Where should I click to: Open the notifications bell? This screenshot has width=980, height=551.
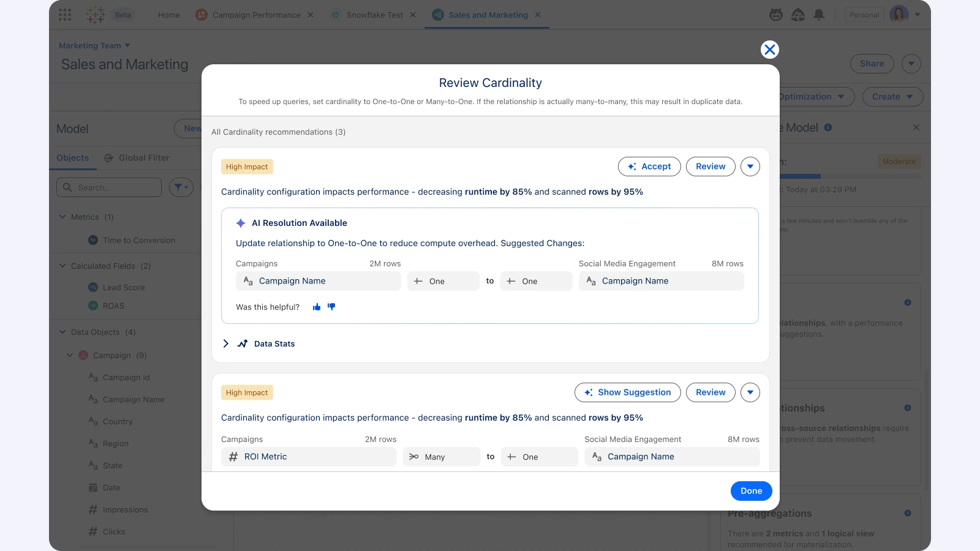click(x=819, y=15)
